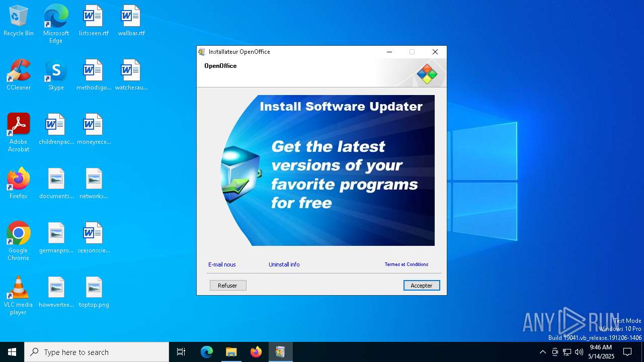
Task: Click the volume tray icon
Action: [579, 352]
